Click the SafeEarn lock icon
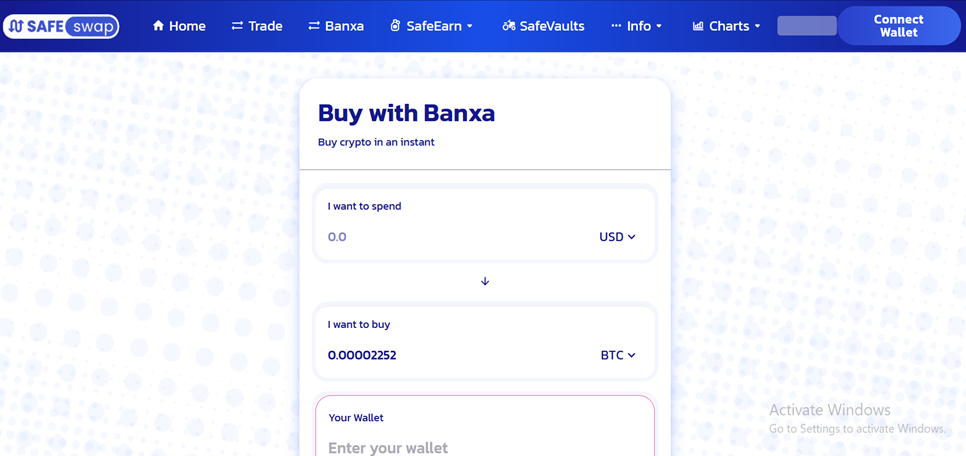Screen dimensions: 966x456 coord(396,26)
